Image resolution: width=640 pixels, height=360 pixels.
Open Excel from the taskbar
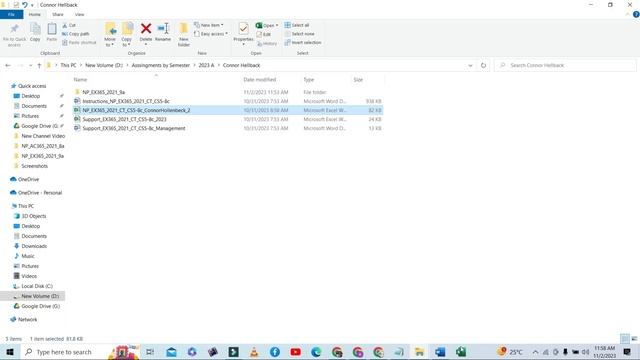coord(461,352)
